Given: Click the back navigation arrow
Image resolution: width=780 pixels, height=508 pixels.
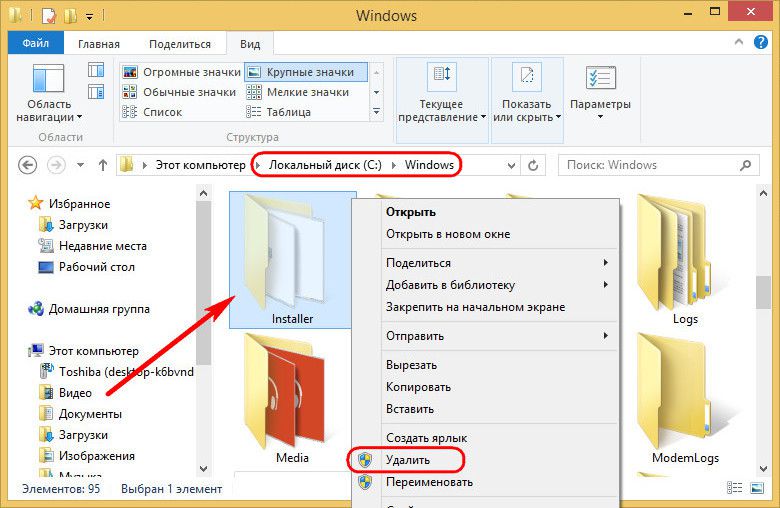Looking at the screenshot, I should 28,165.
